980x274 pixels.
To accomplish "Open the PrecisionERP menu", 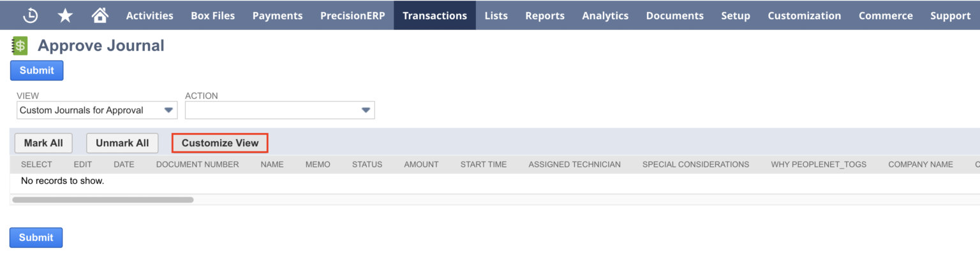I will (353, 15).
